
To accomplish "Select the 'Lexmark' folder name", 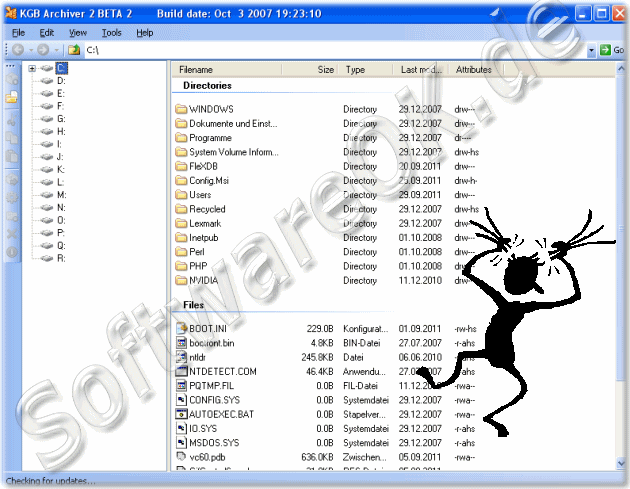I will click(205, 223).
